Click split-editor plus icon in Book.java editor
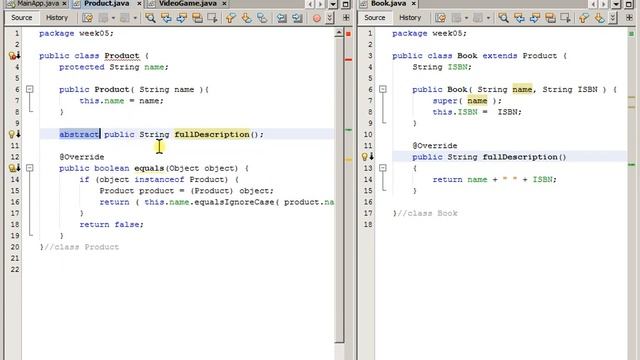 629,18
